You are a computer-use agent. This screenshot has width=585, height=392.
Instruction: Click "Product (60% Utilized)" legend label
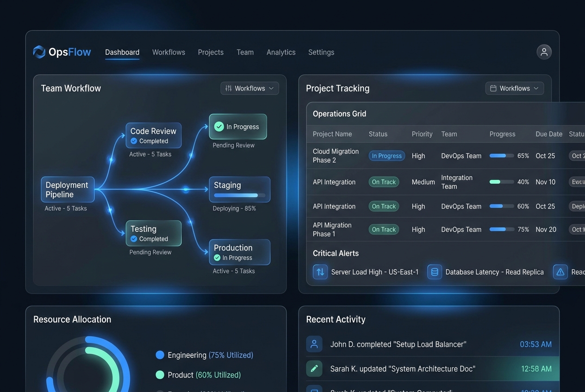point(204,375)
